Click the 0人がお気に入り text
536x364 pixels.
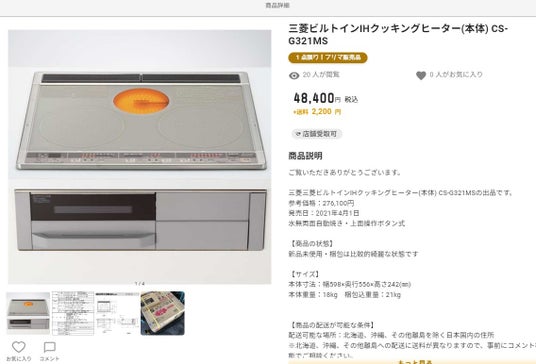tap(456, 75)
